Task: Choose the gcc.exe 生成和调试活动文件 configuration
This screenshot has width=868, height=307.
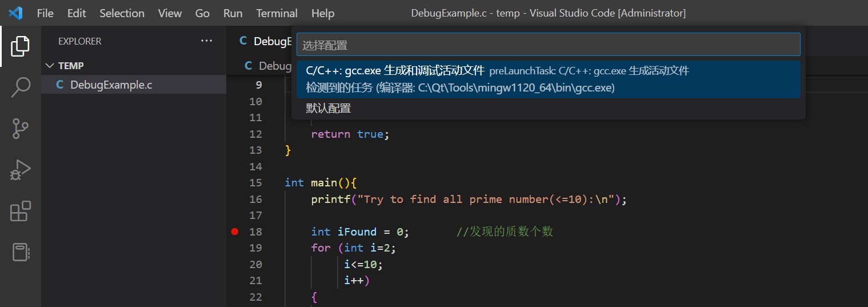Action: tap(548, 79)
